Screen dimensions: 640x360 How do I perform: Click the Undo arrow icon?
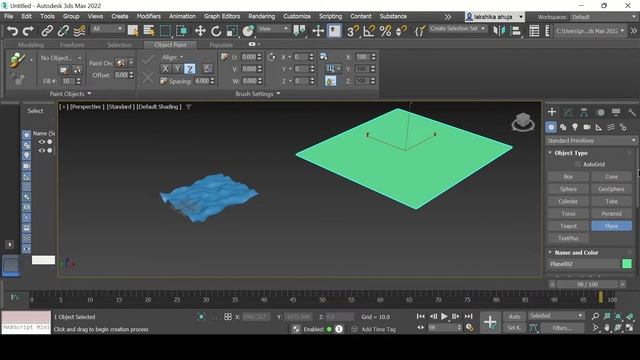(x=12, y=31)
